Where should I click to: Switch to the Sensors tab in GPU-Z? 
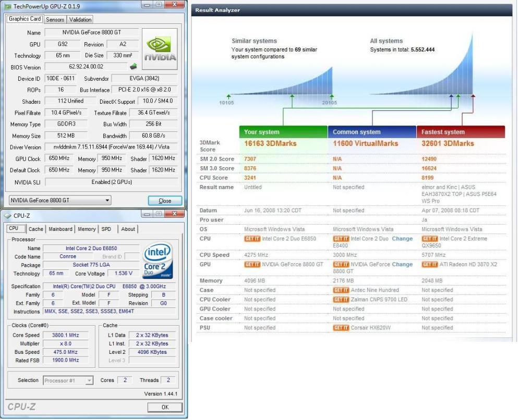55,19
